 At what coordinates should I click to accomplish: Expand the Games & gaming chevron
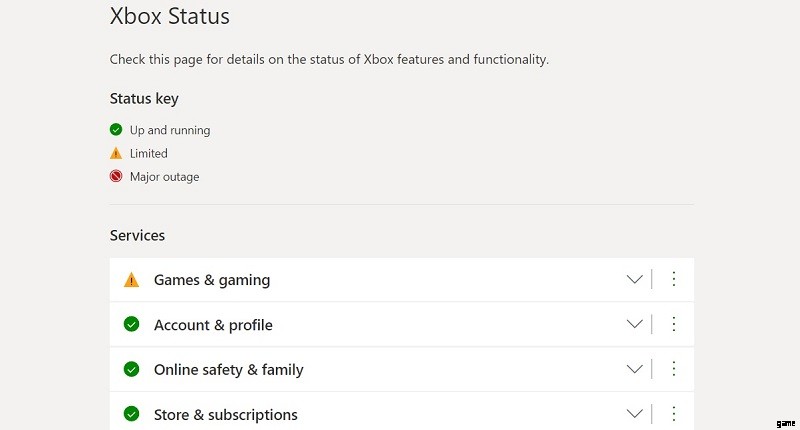pyautogui.click(x=634, y=280)
